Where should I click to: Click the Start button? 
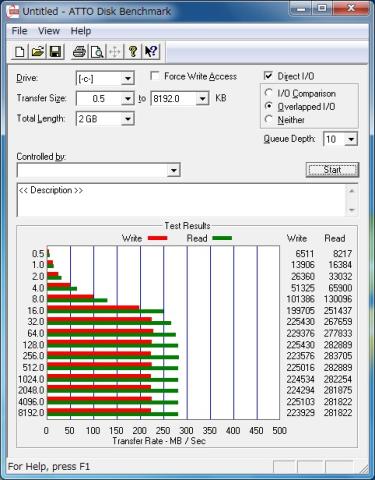click(332, 170)
